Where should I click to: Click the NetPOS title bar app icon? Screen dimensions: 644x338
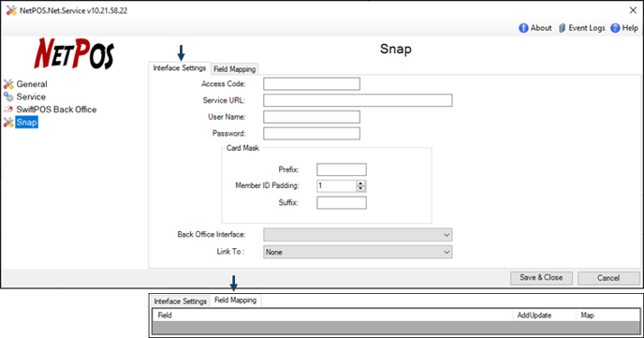11,10
